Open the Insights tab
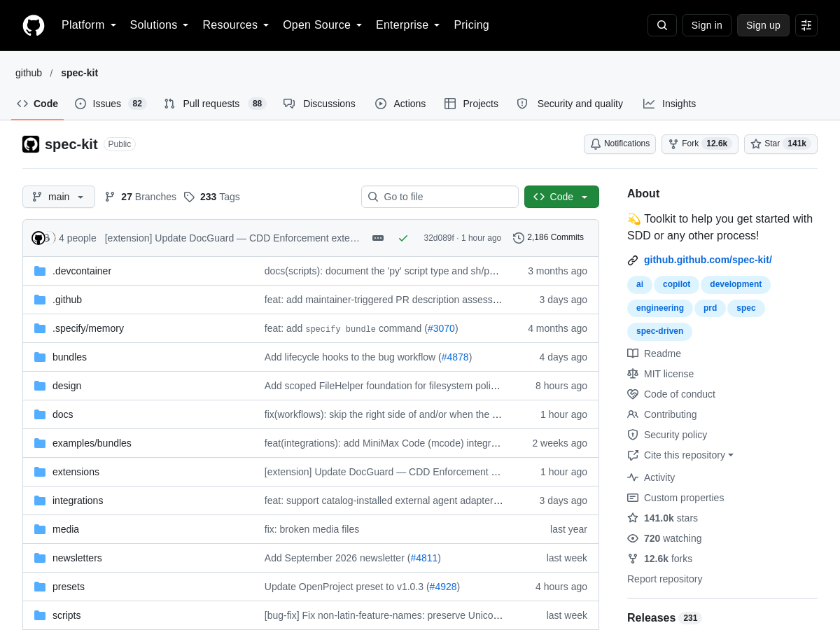840x630 pixels. tap(669, 104)
